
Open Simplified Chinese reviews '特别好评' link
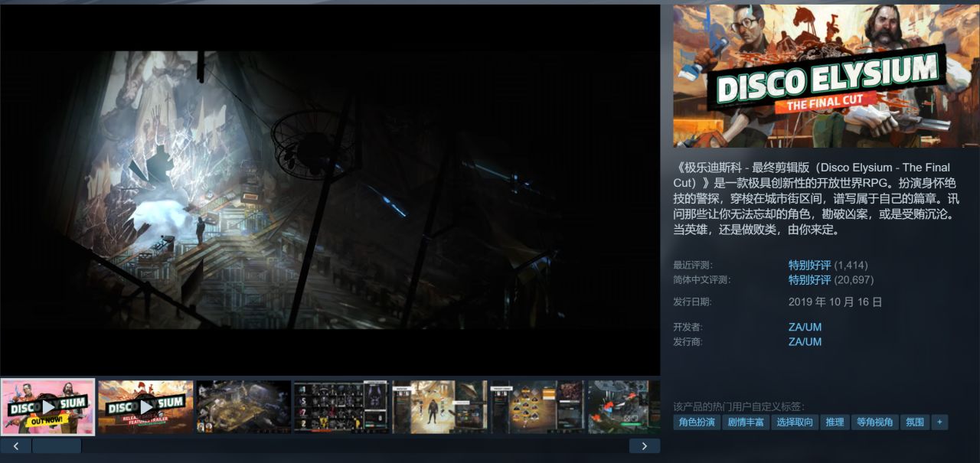pyautogui.click(x=810, y=280)
